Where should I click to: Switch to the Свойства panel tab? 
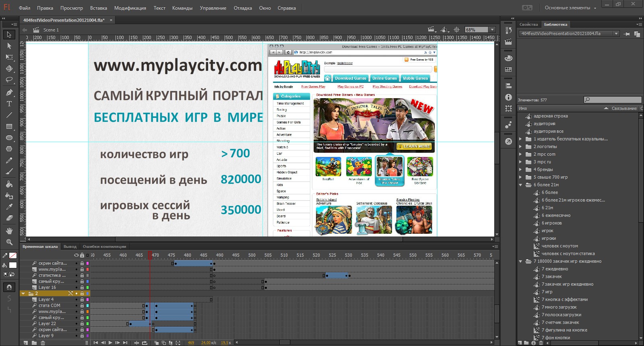pyautogui.click(x=528, y=25)
